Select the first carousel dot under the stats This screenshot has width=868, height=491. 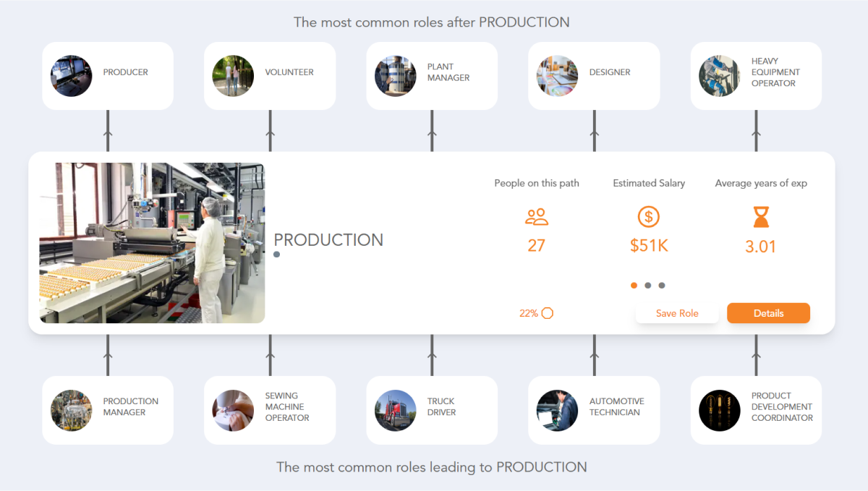[x=634, y=285]
